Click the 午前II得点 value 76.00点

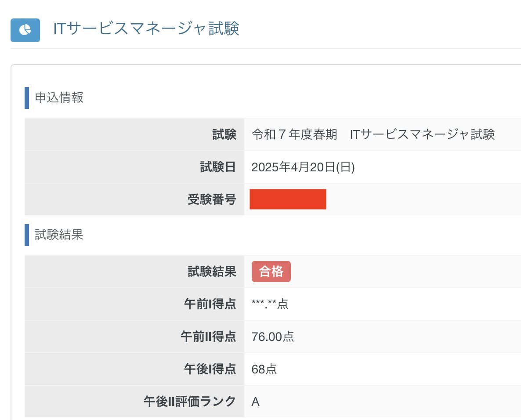tap(273, 337)
